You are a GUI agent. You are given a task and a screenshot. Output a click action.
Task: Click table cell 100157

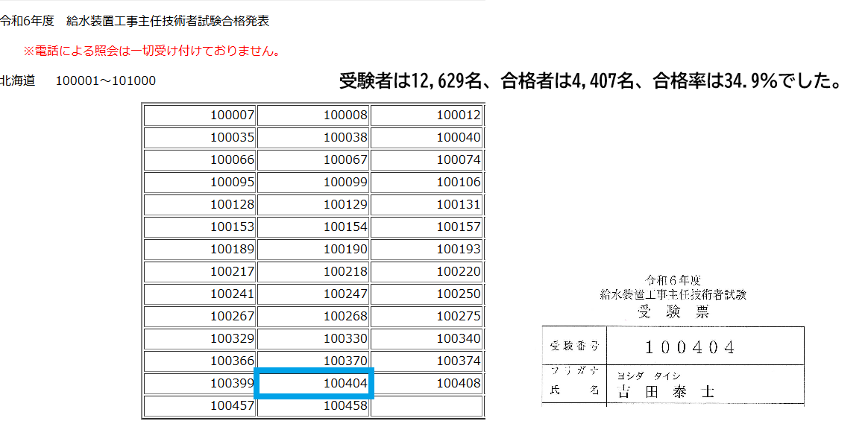point(427,227)
